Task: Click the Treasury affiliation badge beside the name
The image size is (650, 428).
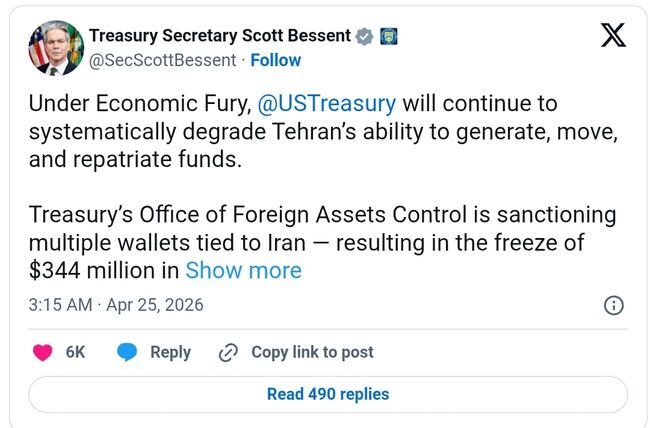Action: point(389,36)
